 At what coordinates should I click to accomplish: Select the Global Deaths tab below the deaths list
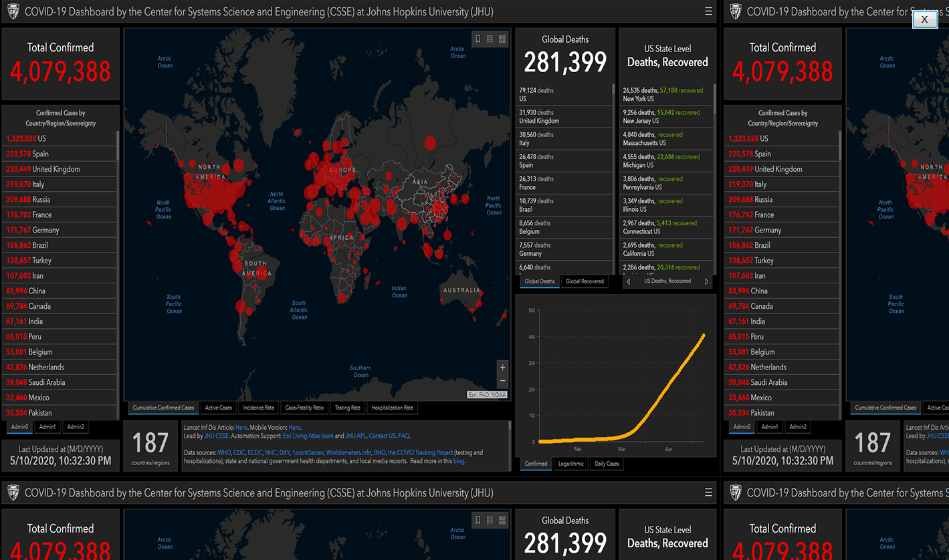(540, 281)
